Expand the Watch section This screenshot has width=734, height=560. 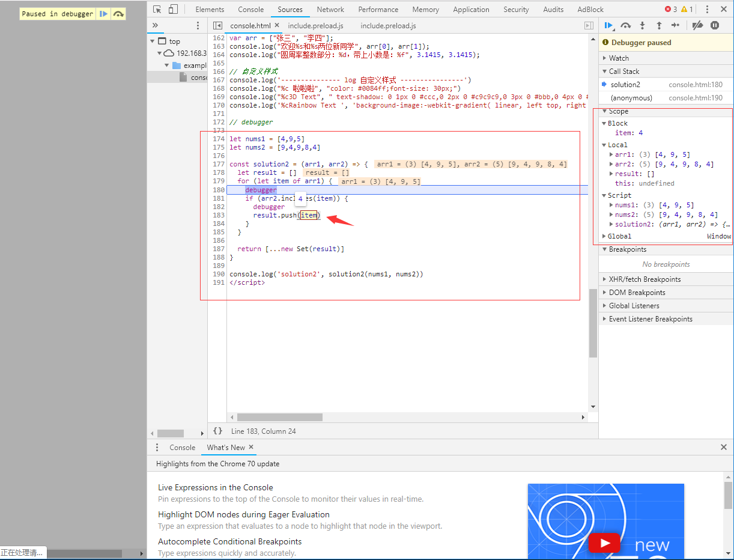(619, 58)
